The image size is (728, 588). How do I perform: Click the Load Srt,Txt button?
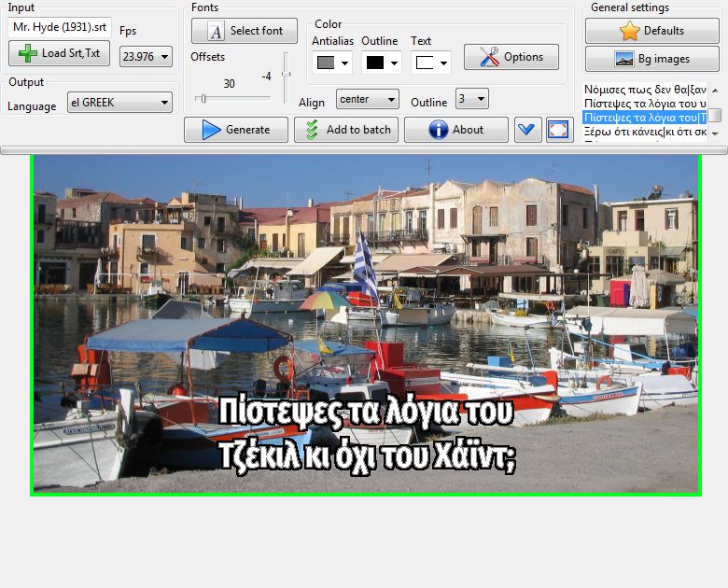click(x=60, y=53)
